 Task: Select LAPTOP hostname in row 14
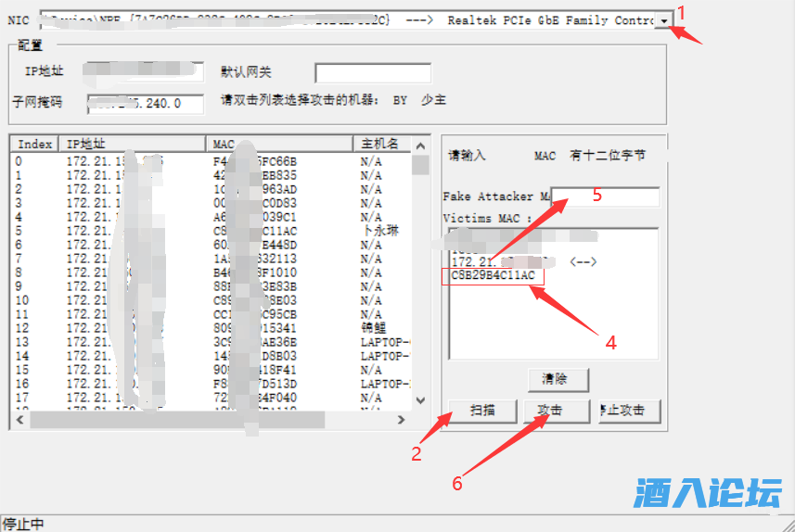(x=385, y=356)
